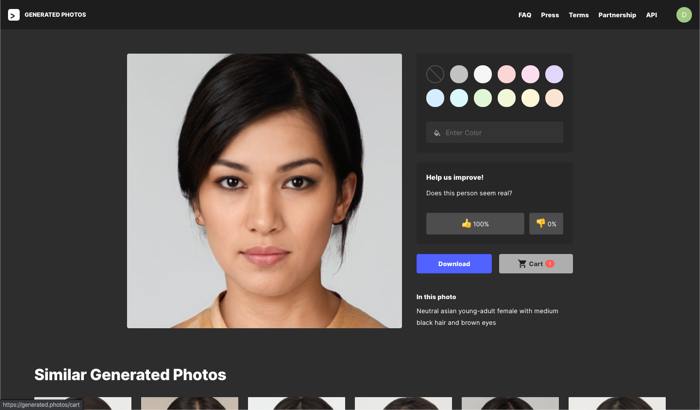Open the green user avatar
The image size is (700, 410).
pos(683,15)
